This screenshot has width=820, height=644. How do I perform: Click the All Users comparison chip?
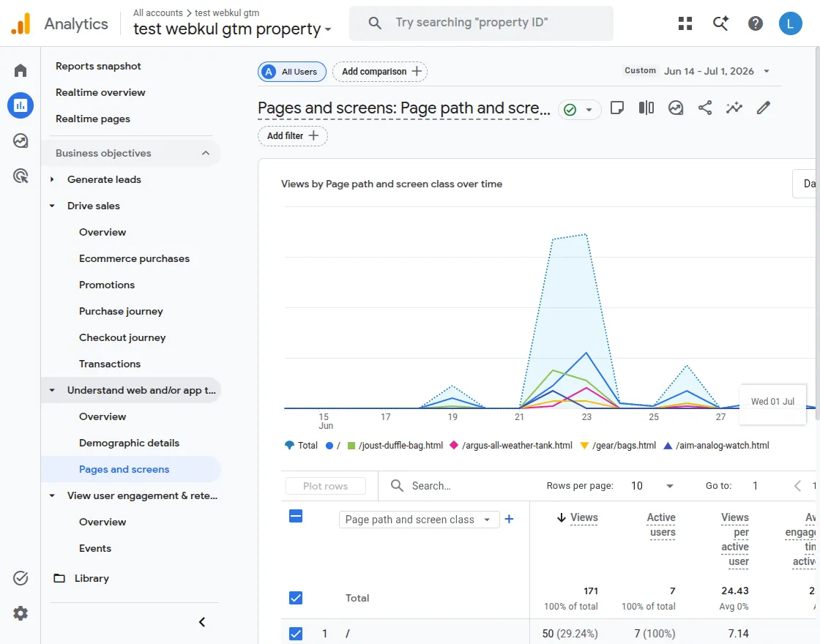click(292, 72)
